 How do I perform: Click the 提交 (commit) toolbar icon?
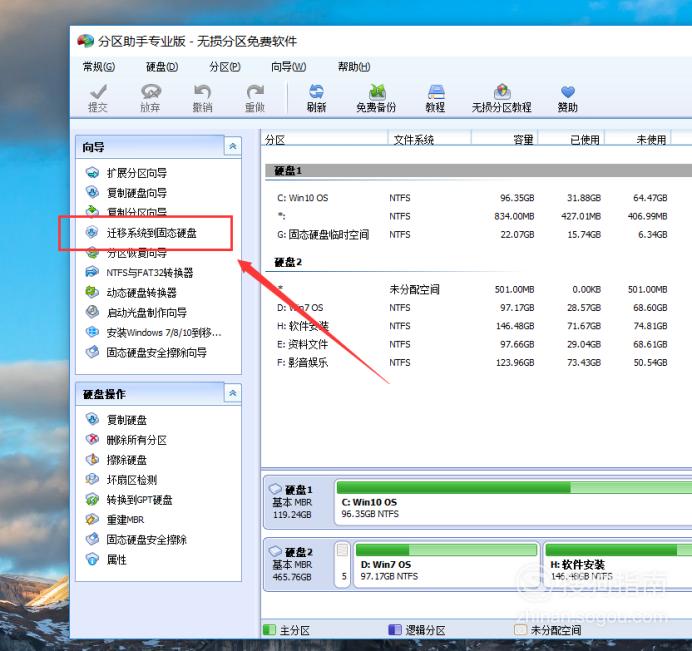98,98
